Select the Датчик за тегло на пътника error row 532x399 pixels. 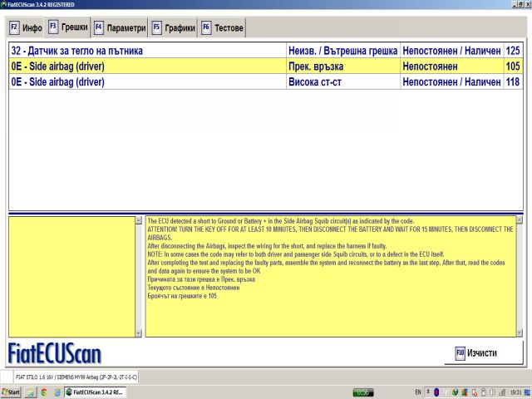pyautogui.click(x=146, y=51)
